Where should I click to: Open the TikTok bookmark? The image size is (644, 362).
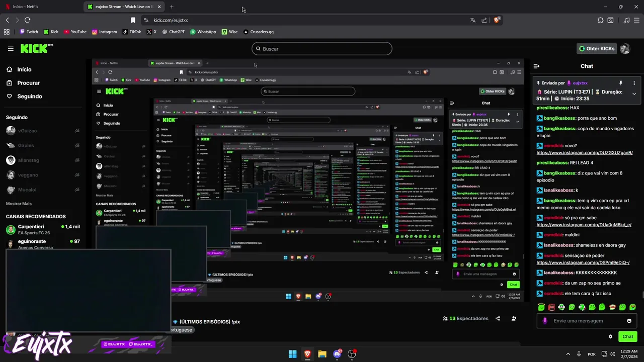point(132,32)
